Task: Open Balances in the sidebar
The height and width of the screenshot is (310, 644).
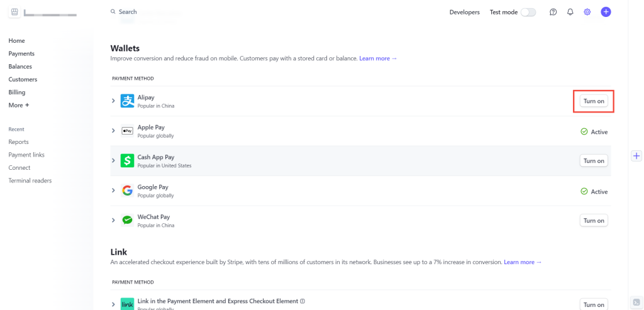Action: click(20, 67)
